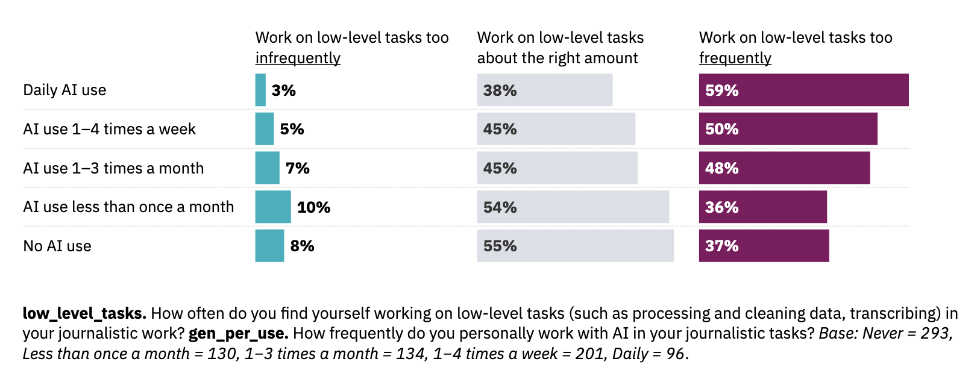
Task: Select the 55% gray bar for No AI use
Action: [575, 246]
